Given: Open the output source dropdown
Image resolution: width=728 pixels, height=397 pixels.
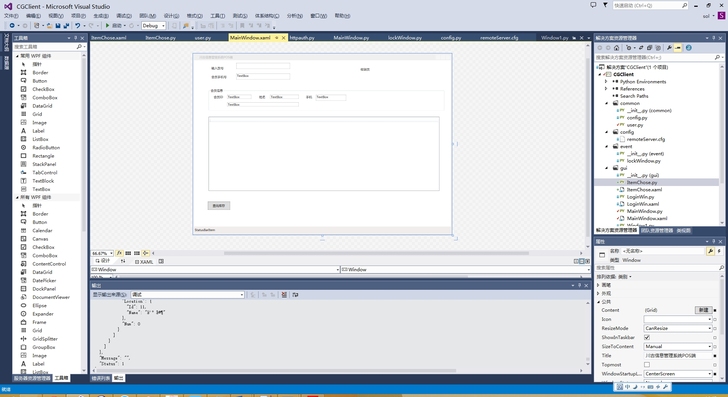Looking at the screenshot, I should tap(187, 295).
